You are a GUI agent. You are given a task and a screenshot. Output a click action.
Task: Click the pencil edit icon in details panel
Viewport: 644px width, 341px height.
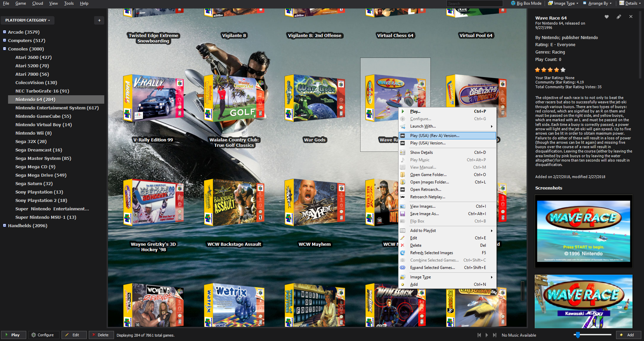(x=619, y=17)
